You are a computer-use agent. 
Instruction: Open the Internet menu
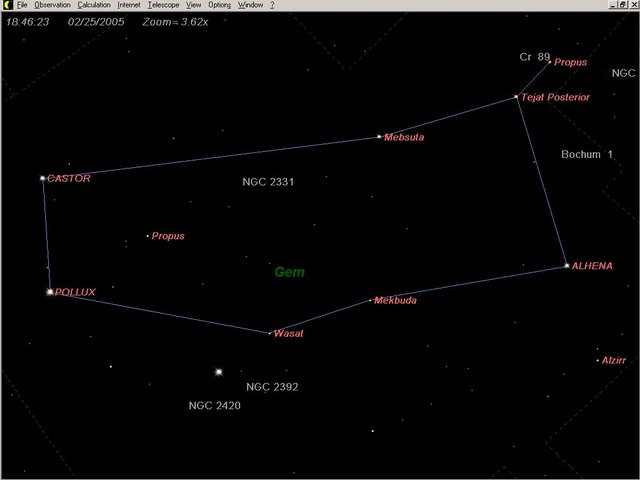coord(129,5)
